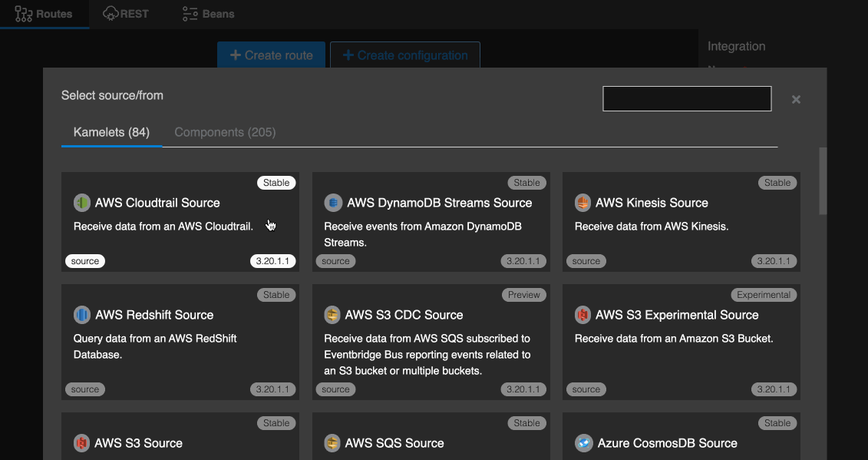Open the REST tab
This screenshot has height=460, width=868.
[125, 14]
